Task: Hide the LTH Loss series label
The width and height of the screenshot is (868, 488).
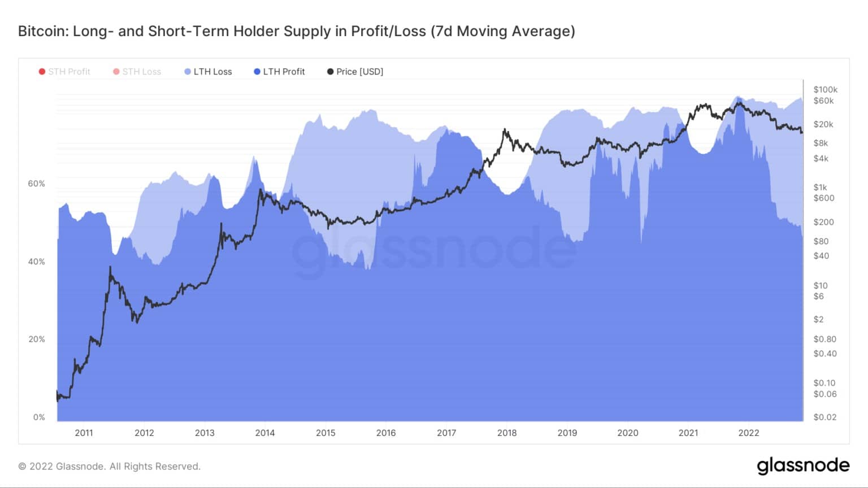Action: click(212, 72)
